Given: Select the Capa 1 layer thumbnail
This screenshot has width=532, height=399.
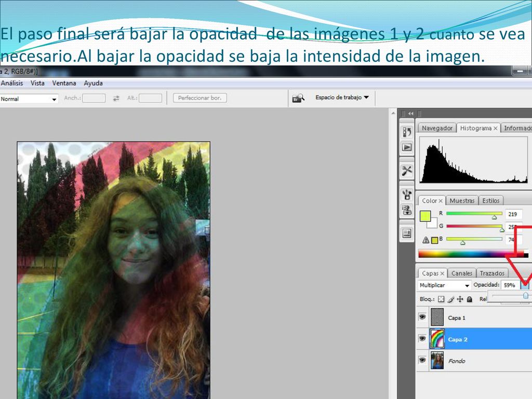Looking at the screenshot, I should click(437, 317).
